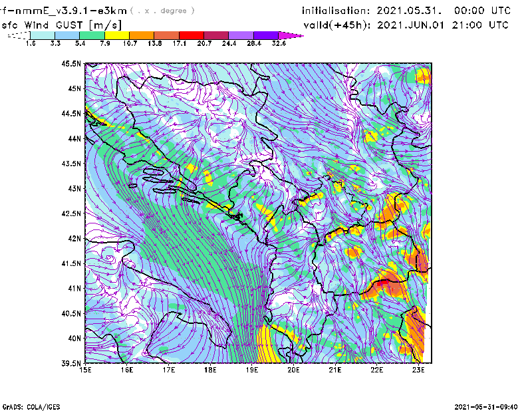Click the 42.5N latitude label
532x411 pixels.
tap(71, 213)
